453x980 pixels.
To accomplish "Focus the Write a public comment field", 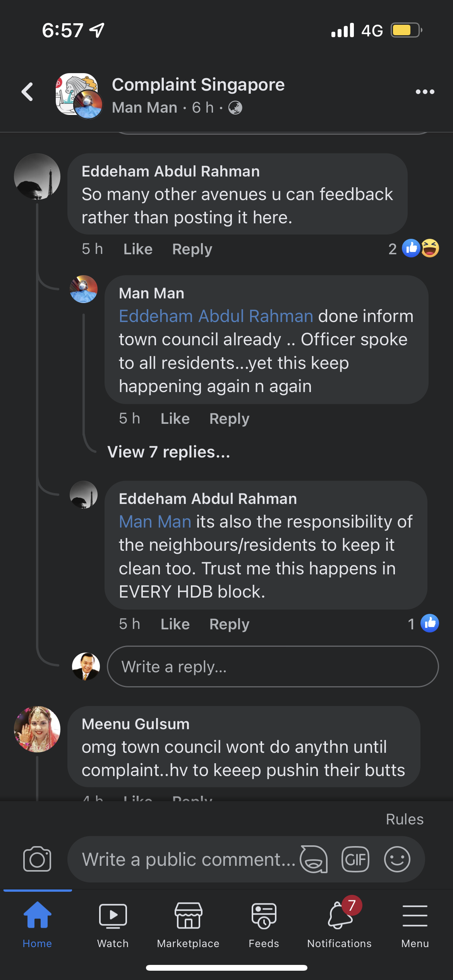I will [x=186, y=859].
